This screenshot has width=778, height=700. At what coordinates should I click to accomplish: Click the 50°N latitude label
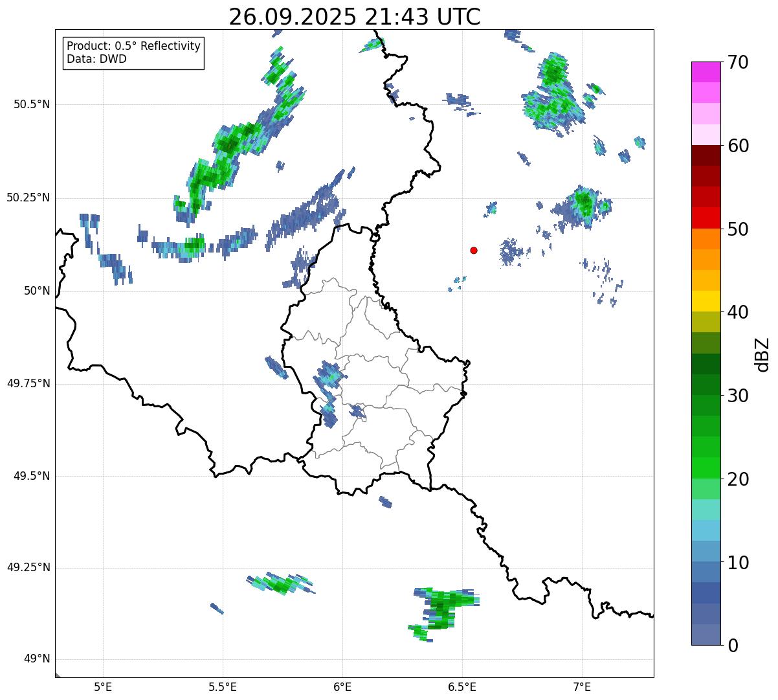pyautogui.click(x=36, y=291)
